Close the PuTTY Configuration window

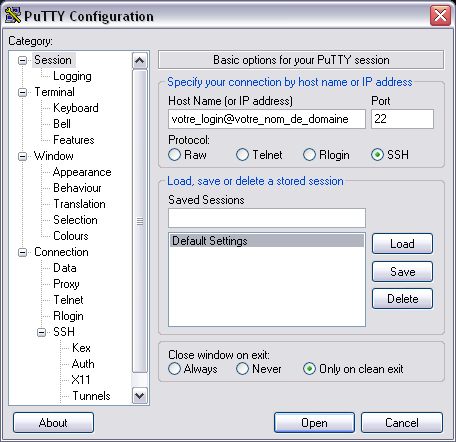(x=440, y=15)
